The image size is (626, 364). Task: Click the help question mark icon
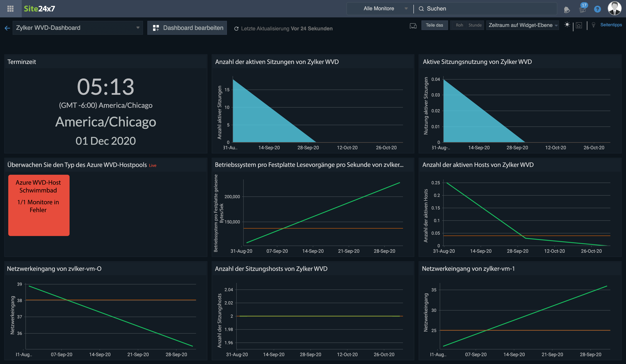pos(598,9)
